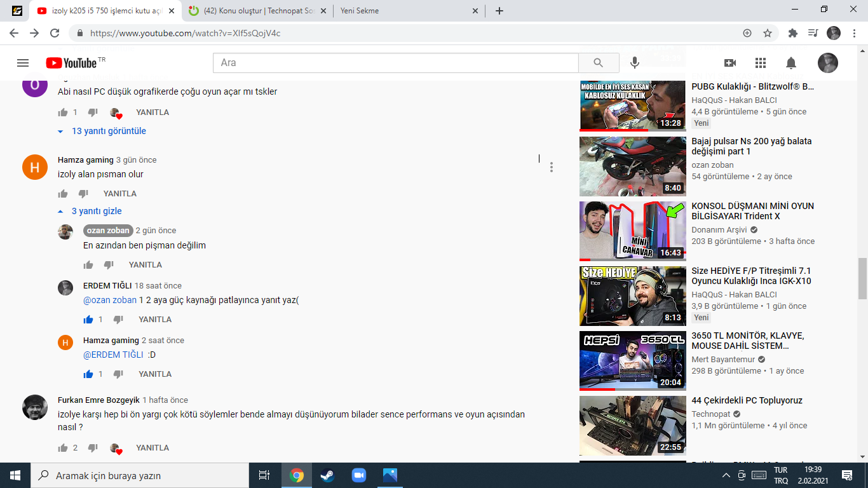Open the Photos app in the taskbar

tap(390, 475)
